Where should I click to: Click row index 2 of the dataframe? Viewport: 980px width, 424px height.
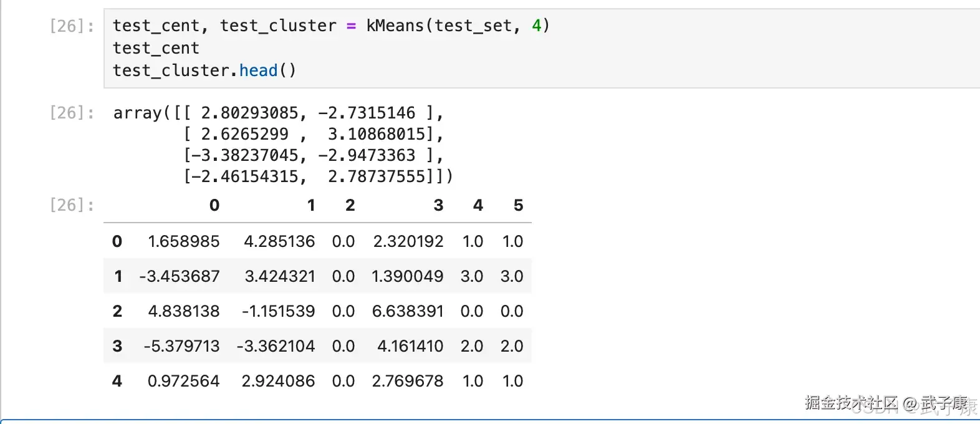[x=117, y=311]
